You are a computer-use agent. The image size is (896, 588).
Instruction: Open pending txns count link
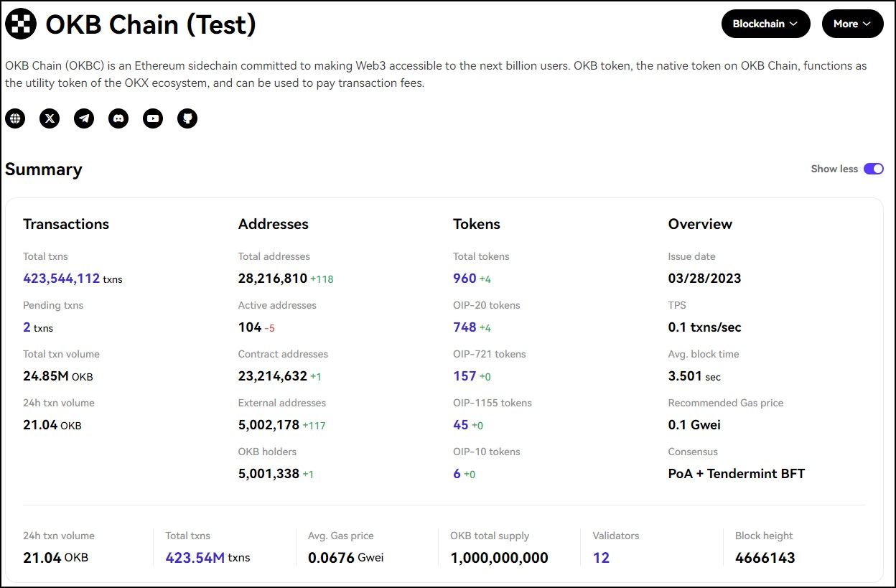pos(27,327)
